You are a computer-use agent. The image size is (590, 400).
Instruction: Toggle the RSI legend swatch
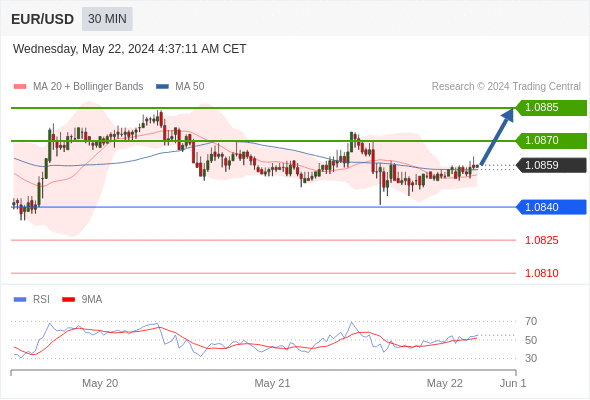20,300
